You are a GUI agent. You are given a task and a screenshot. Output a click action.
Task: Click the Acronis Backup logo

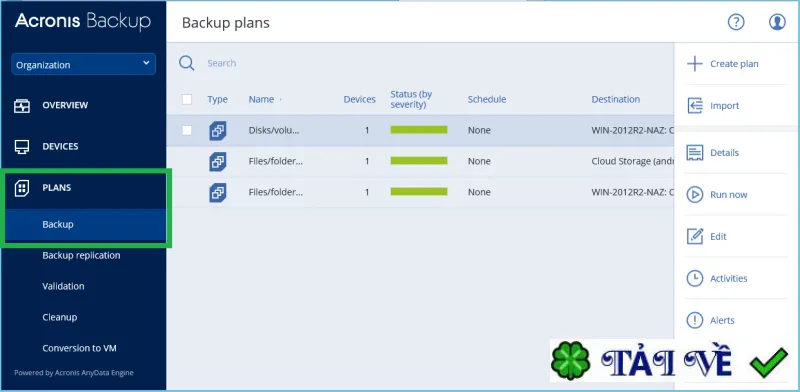pyautogui.click(x=83, y=21)
